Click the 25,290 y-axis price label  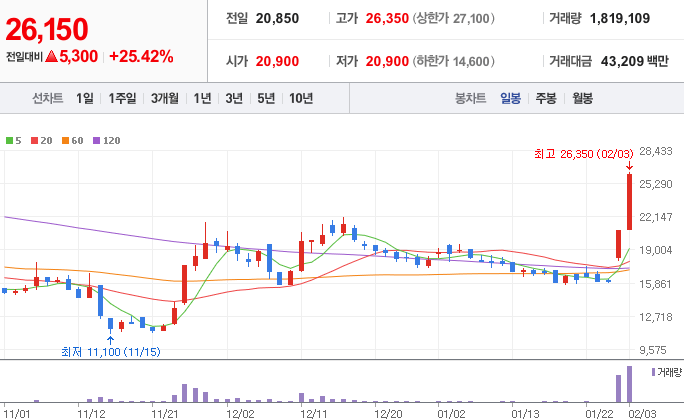(x=656, y=184)
